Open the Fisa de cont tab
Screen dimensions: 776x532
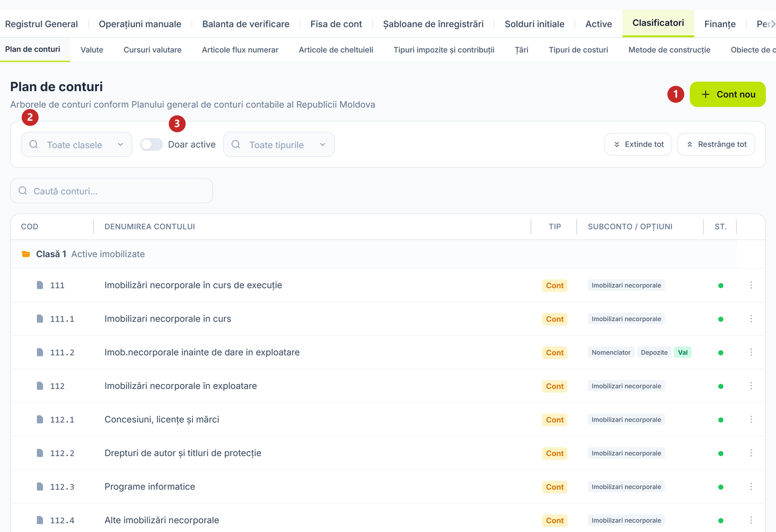click(336, 24)
